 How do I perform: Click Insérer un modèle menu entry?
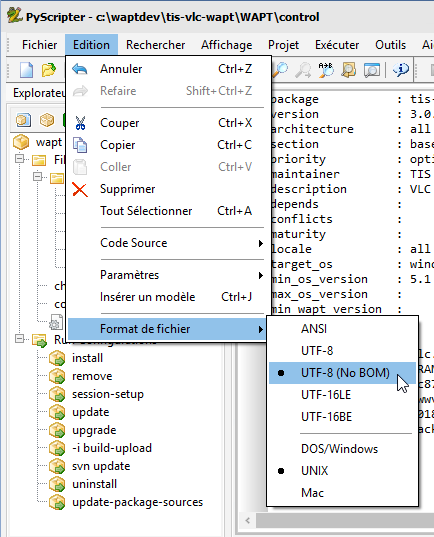pyautogui.click(x=167, y=297)
